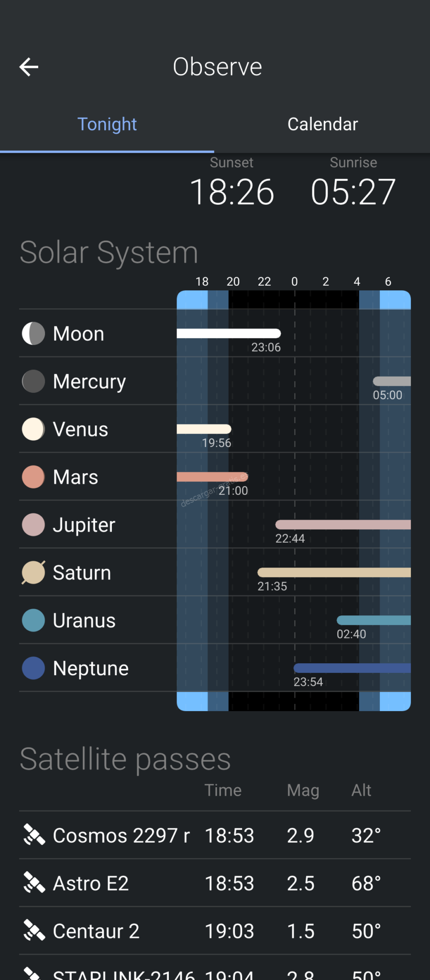Open the Tonight tab
The width and height of the screenshot is (430, 980).
click(x=107, y=124)
